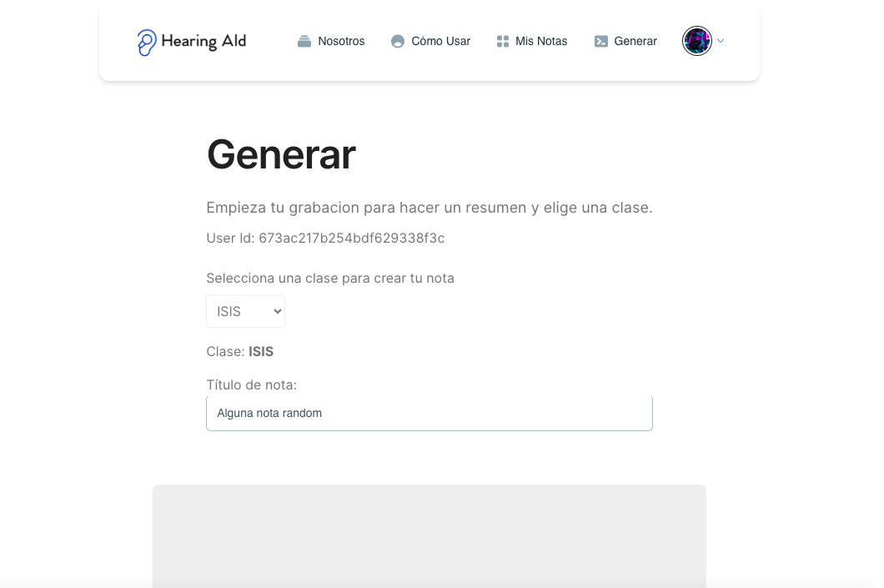This screenshot has width=884, height=588.
Task: Click the Hearing Aid brand name link
Action: [203, 41]
